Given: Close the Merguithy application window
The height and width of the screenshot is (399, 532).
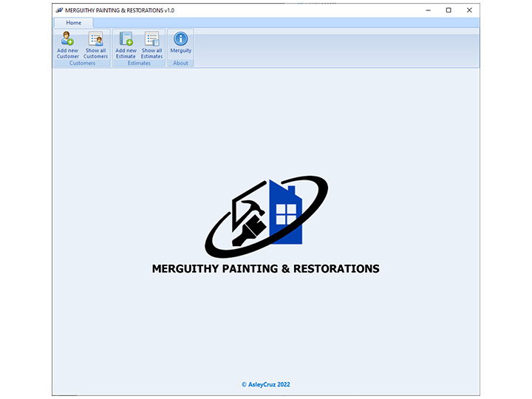Looking at the screenshot, I should tap(468, 10).
